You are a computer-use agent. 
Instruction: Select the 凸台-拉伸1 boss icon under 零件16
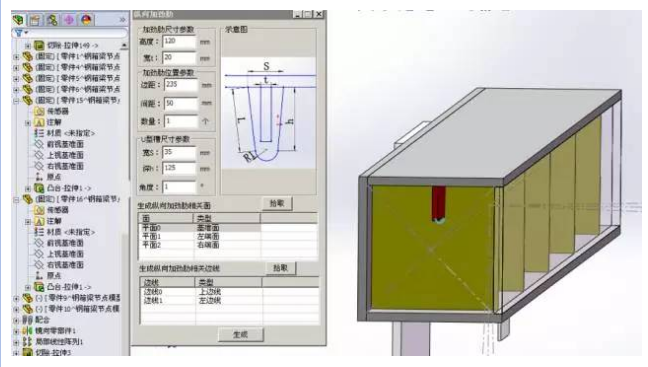pos(39,286)
